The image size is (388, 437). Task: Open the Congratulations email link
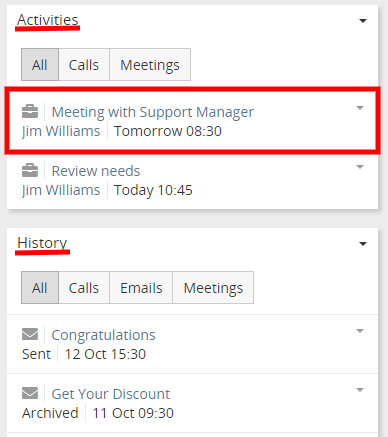(103, 335)
